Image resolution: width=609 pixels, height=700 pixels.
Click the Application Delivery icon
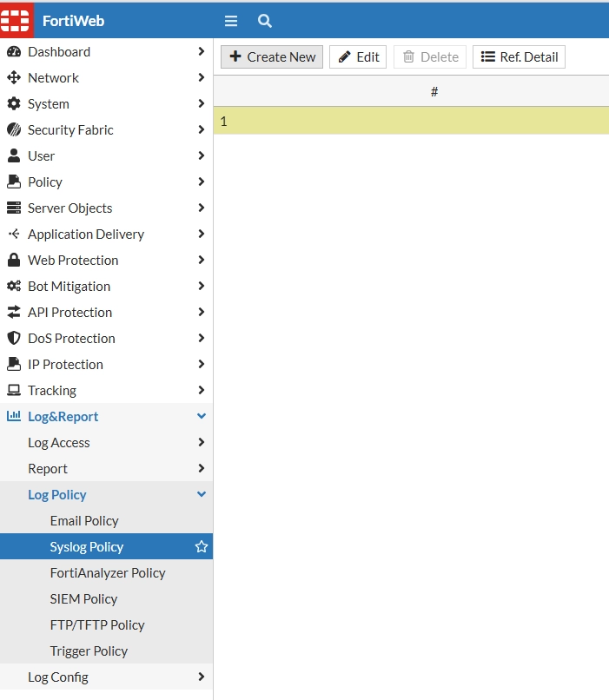(14, 234)
